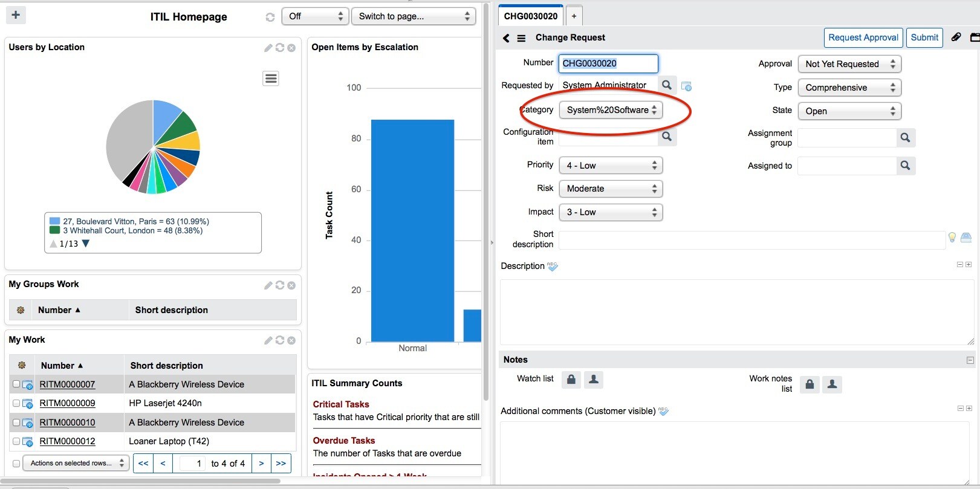Click the attachment paperclip icon

click(x=956, y=37)
